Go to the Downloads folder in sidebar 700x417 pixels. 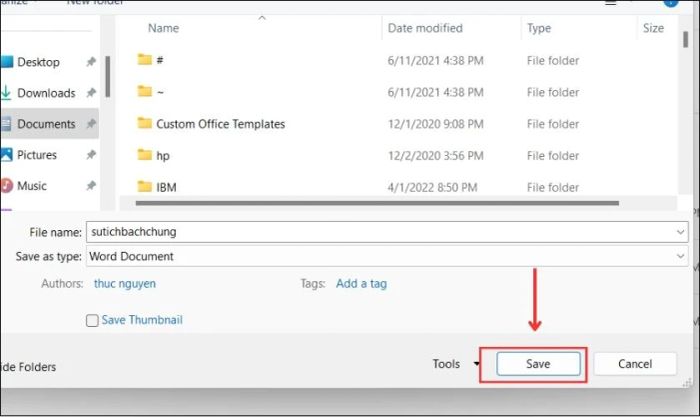coord(46,93)
